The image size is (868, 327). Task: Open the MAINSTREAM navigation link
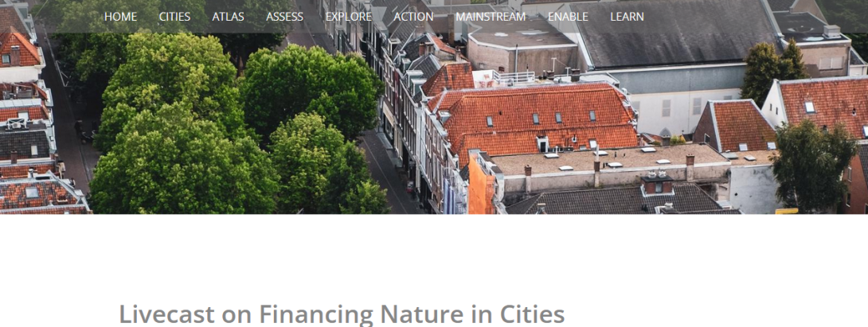pyautogui.click(x=491, y=17)
